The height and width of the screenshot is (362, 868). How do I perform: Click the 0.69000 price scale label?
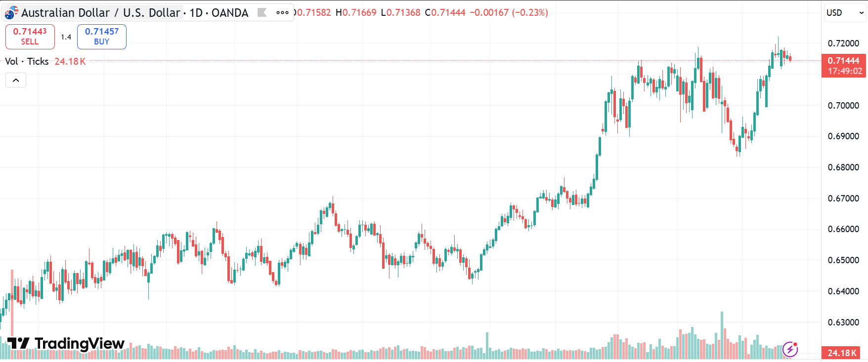tap(844, 136)
